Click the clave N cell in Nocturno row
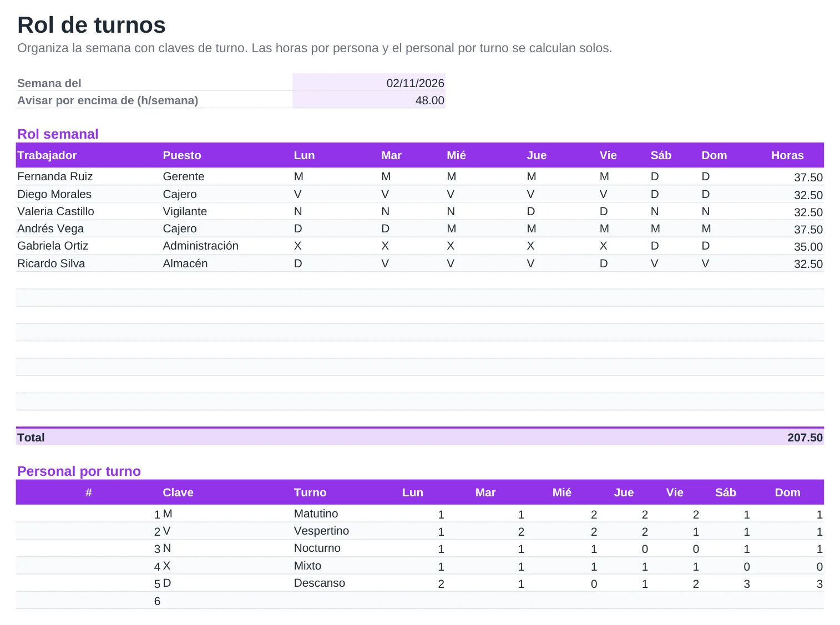Image resolution: width=840 pixels, height=625 pixels. (x=167, y=548)
